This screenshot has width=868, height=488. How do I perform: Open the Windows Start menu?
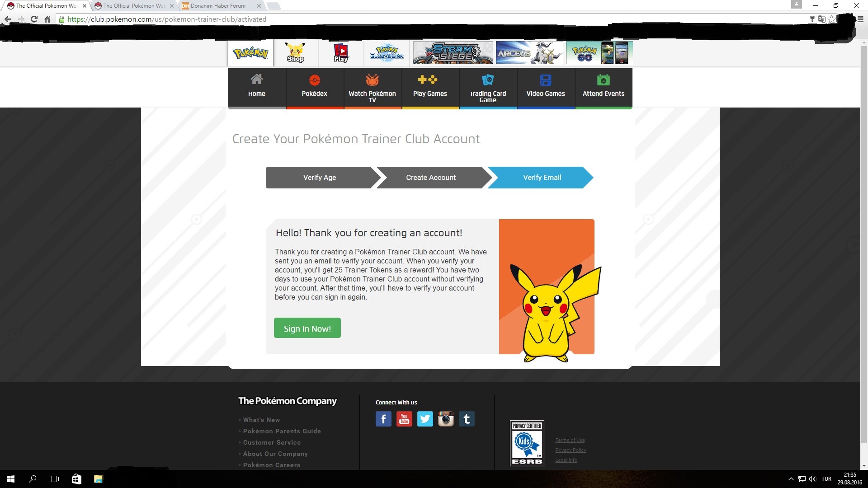[11, 479]
